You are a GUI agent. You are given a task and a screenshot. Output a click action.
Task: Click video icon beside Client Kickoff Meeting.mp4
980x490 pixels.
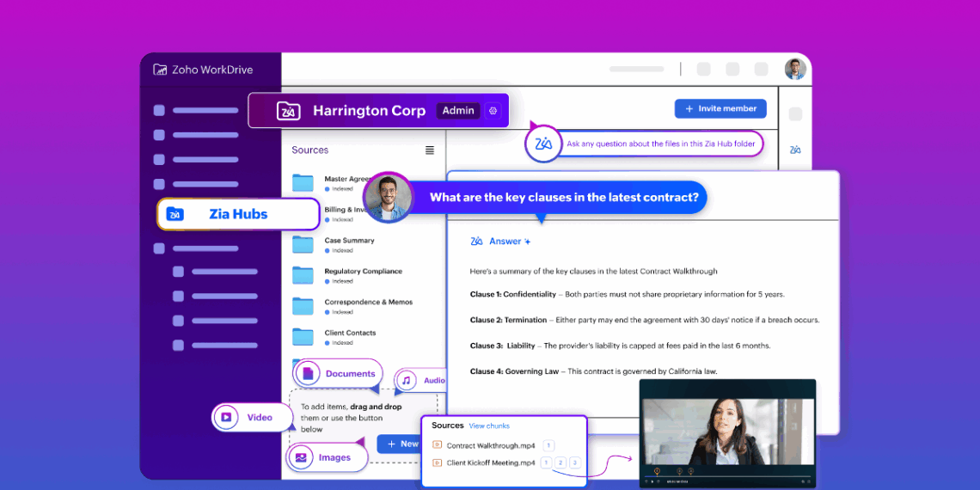(438, 462)
